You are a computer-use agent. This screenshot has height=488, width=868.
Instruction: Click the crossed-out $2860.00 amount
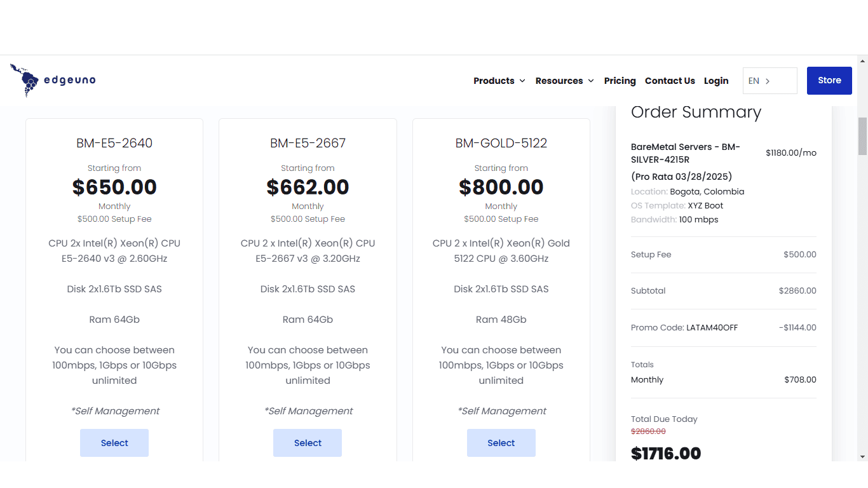[x=648, y=431]
